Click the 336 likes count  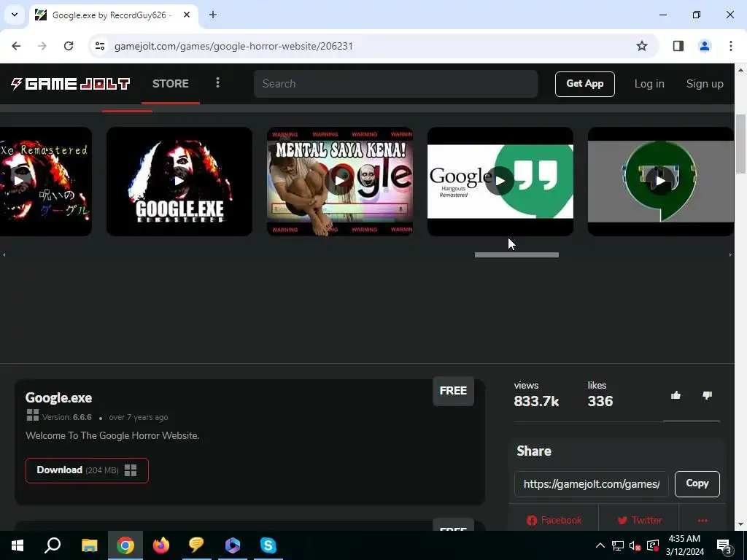coord(600,402)
